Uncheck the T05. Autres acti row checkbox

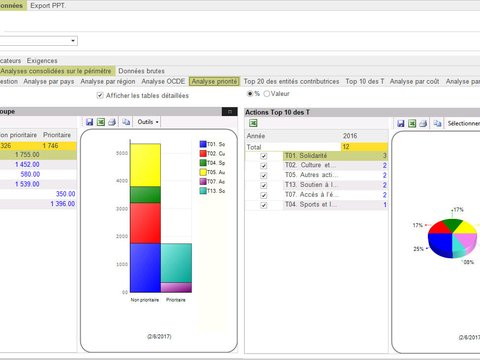(x=264, y=176)
